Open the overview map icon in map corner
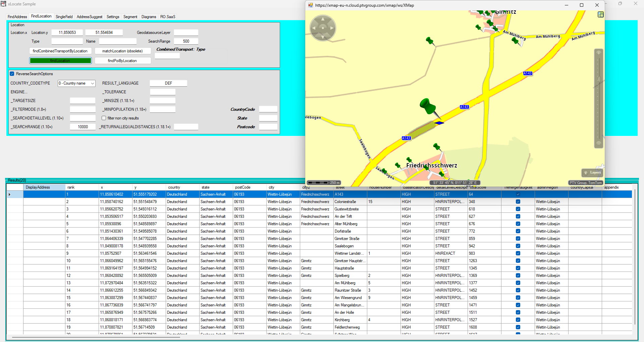 (601, 14)
